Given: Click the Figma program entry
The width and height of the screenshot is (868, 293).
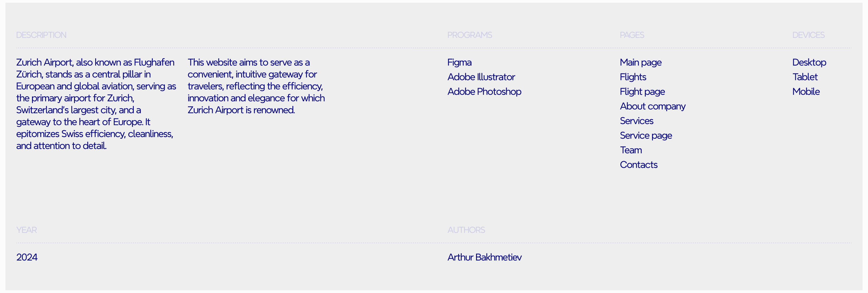Looking at the screenshot, I should coord(459,63).
